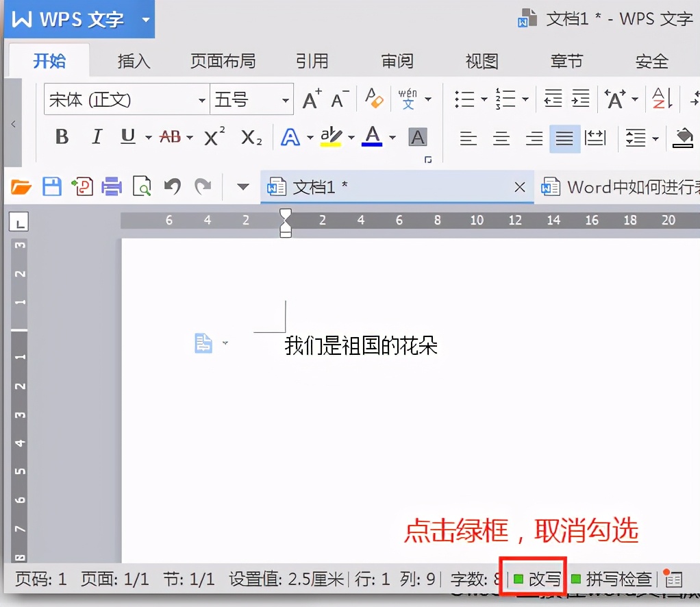Open the 审阅 ribbon tab

(x=397, y=61)
